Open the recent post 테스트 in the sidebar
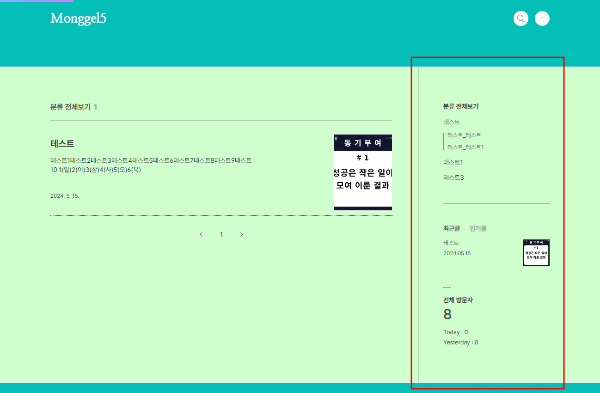This screenshot has width=600, height=393. click(451, 243)
